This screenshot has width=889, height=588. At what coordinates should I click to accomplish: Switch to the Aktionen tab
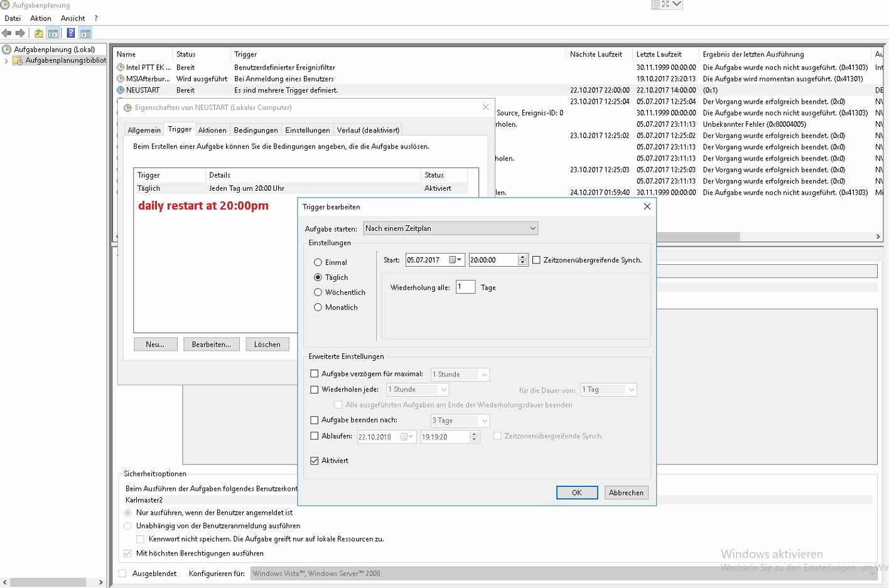212,130
